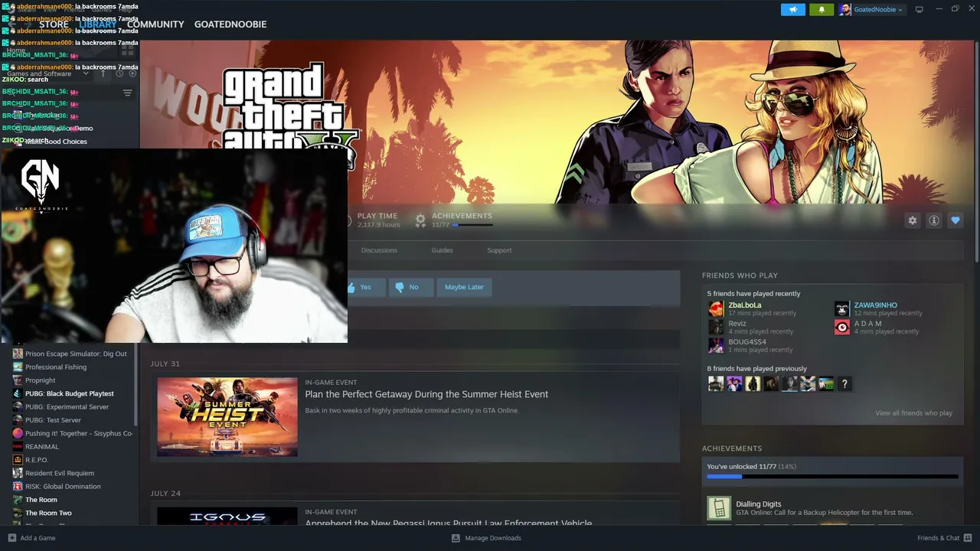Toggle sort by recent clock icon
Image resolution: width=980 pixels, height=551 pixels.
coord(119,73)
